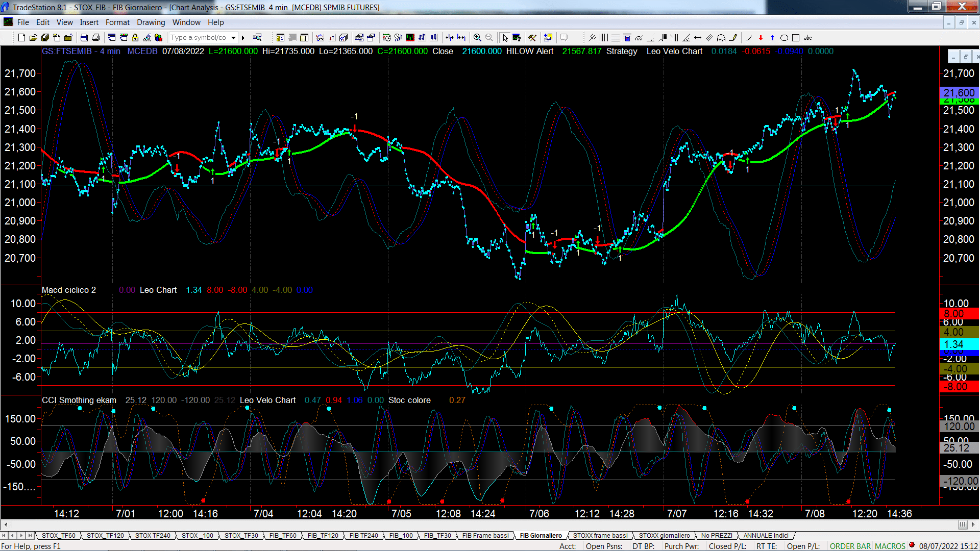Select the arc cycles drawing tool

721,38
